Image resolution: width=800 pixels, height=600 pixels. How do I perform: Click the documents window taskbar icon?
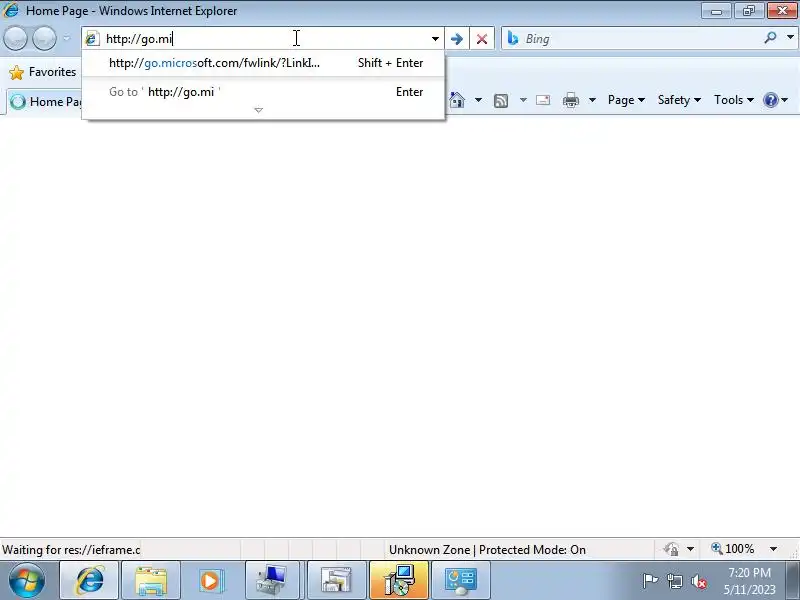click(336, 580)
